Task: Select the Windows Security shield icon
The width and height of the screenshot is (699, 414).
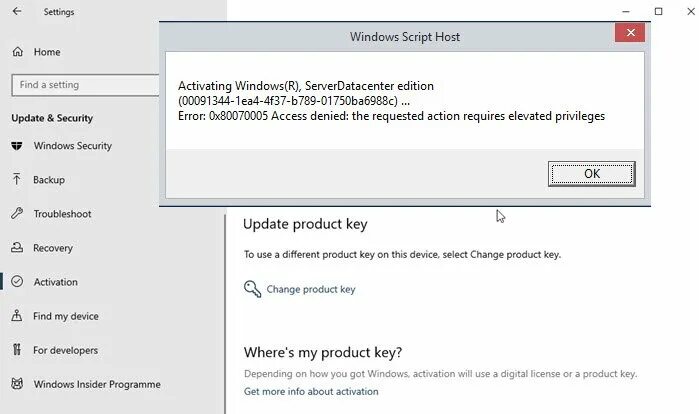Action: coord(17,146)
